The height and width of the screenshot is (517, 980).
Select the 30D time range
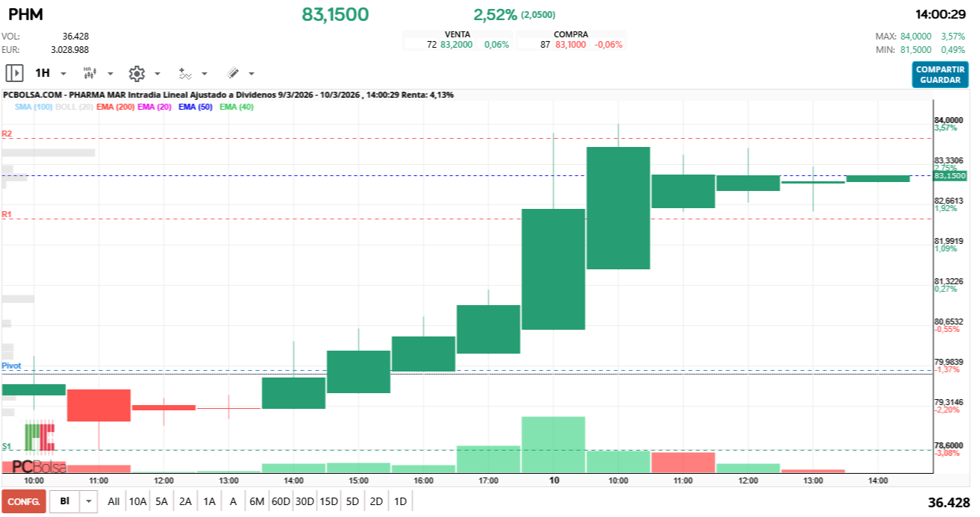tap(305, 501)
